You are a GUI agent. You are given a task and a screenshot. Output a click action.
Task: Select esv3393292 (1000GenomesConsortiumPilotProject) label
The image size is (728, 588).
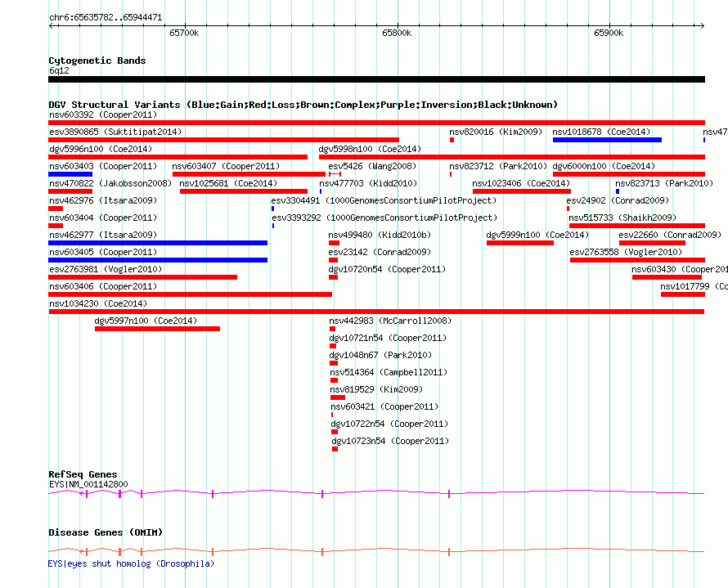385,218
